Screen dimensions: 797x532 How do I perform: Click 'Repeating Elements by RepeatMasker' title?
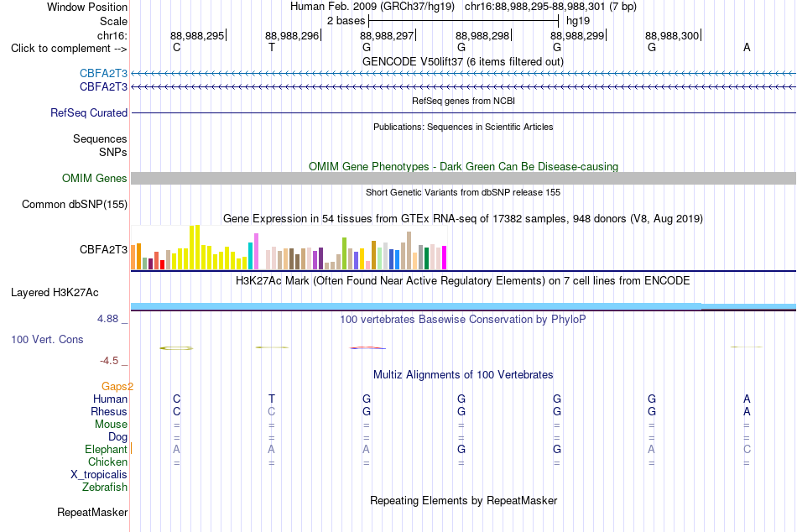coord(463,500)
